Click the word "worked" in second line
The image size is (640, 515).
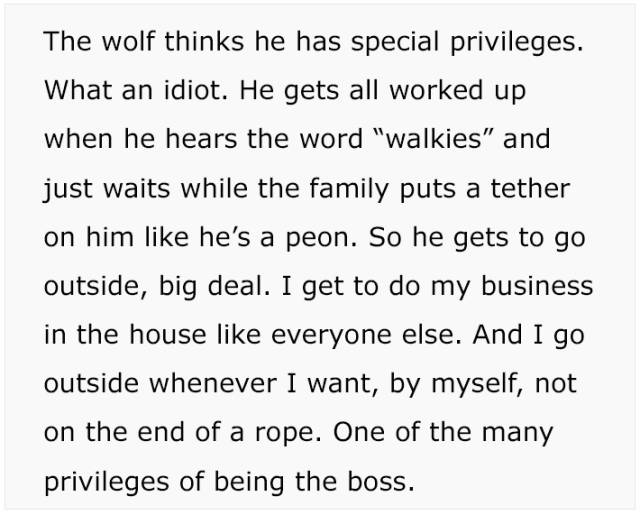click(x=436, y=90)
